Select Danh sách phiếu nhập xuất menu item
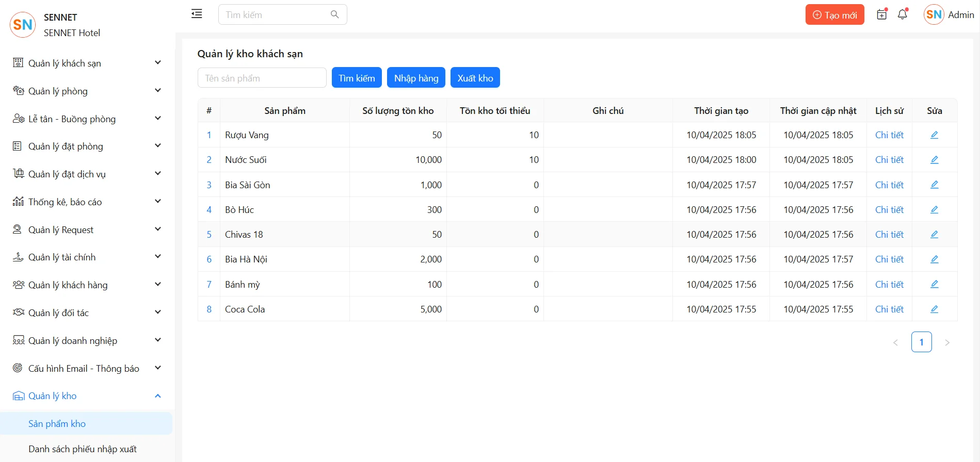Screen dimensions: 980x462 83,449
